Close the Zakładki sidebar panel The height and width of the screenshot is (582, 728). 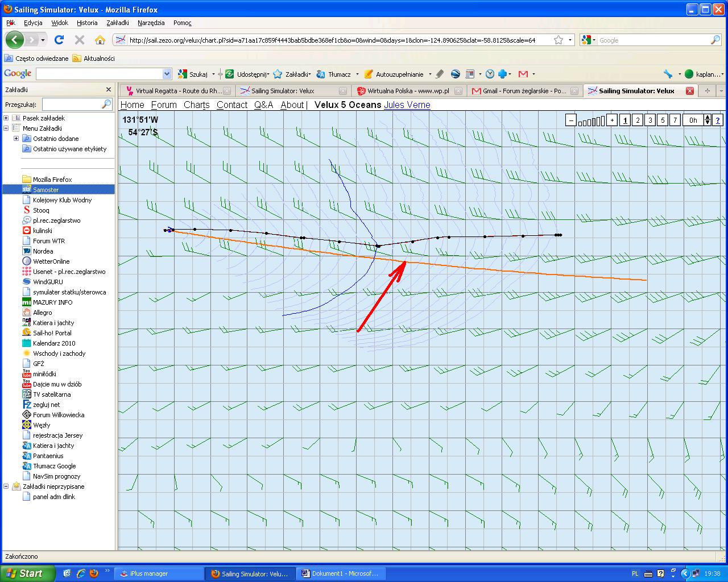click(109, 90)
